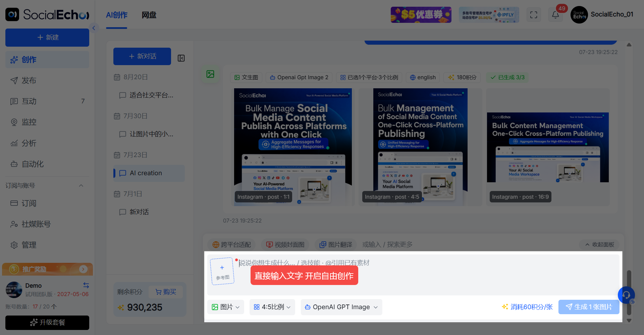This screenshot has height=335, width=644.
Task: Open 互动 in the sidebar
Action: tap(47, 101)
